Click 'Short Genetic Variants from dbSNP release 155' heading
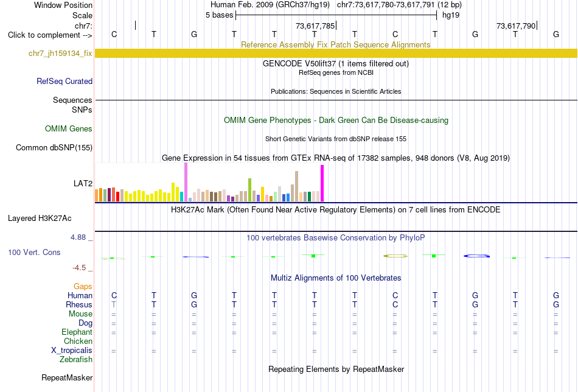 point(336,139)
